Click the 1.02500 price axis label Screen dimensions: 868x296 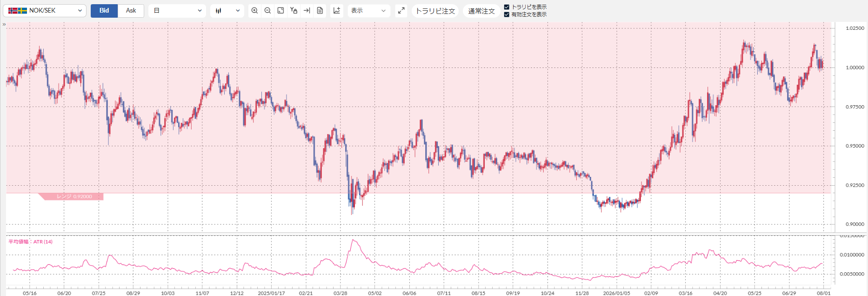coord(855,28)
